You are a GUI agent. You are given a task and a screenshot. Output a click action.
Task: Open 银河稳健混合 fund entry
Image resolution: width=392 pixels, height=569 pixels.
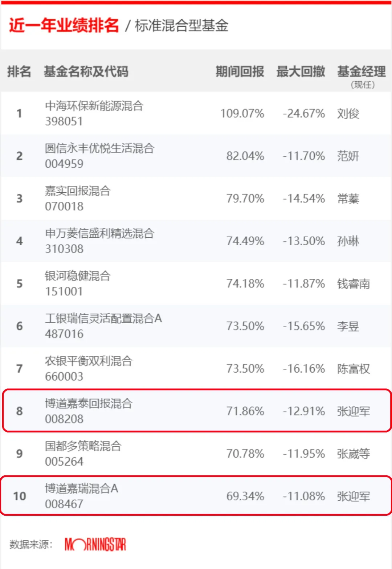pyautogui.click(x=78, y=276)
